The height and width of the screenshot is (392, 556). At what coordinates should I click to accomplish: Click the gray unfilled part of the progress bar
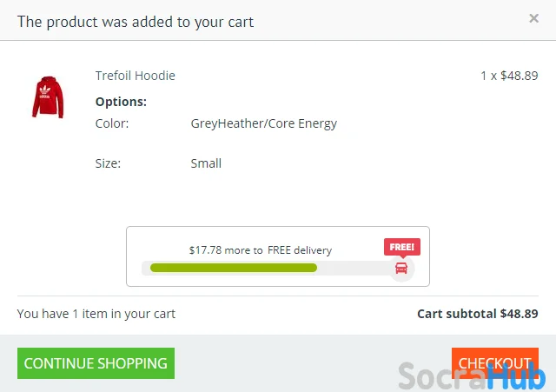pos(354,268)
